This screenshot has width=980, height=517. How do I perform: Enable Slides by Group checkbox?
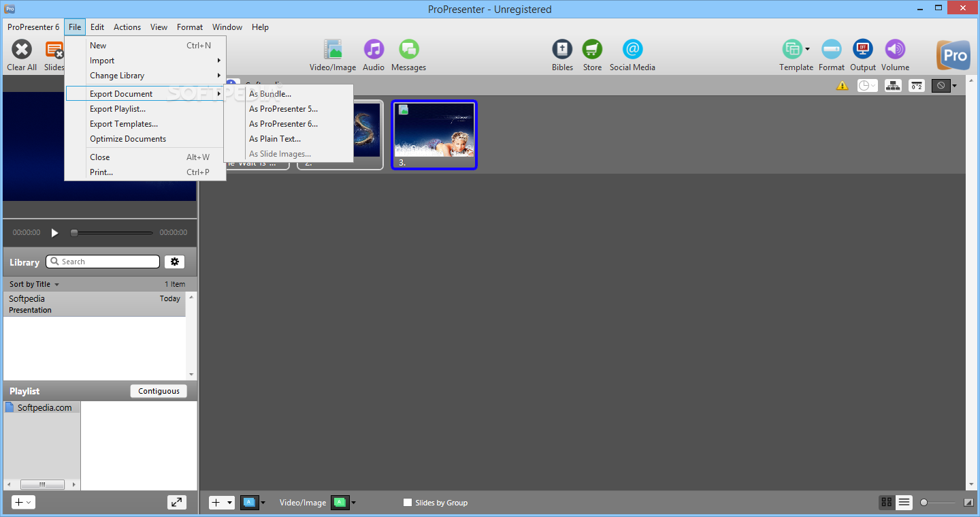tap(408, 503)
